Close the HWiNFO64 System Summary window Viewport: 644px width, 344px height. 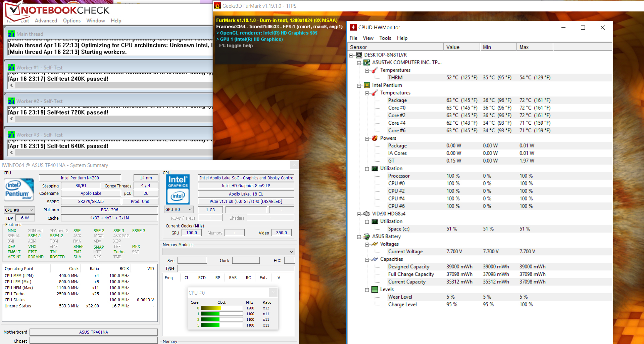click(x=294, y=165)
